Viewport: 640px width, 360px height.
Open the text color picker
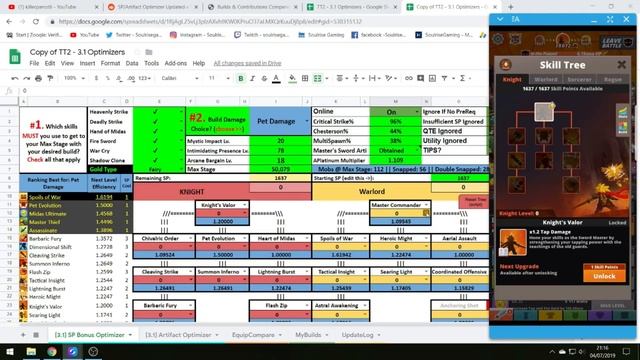pyautogui.click(x=276, y=78)
